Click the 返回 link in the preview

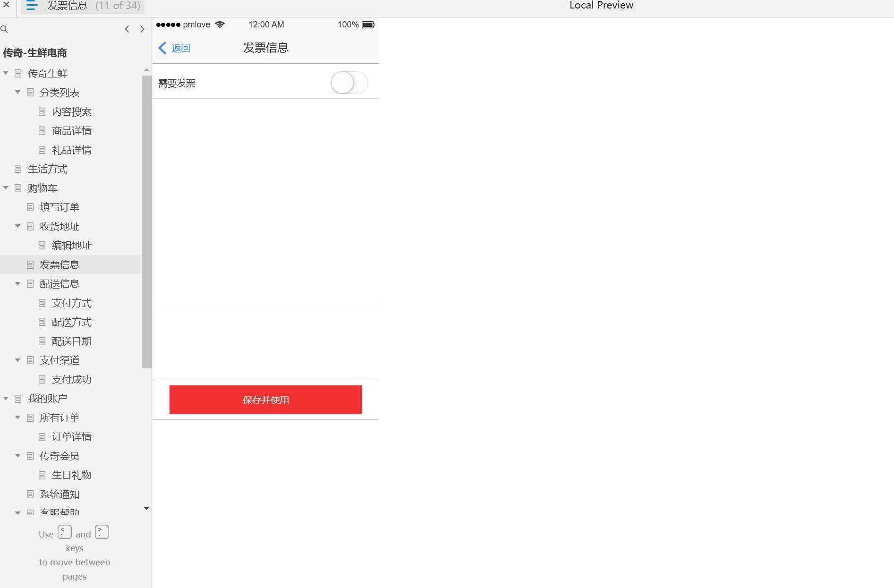pos(180,48)
